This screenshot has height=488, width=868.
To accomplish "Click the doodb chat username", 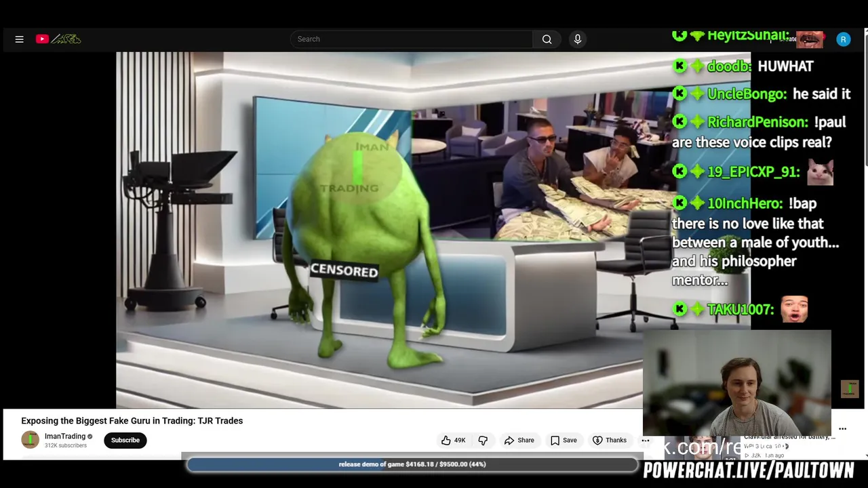I will click(729, 66).
